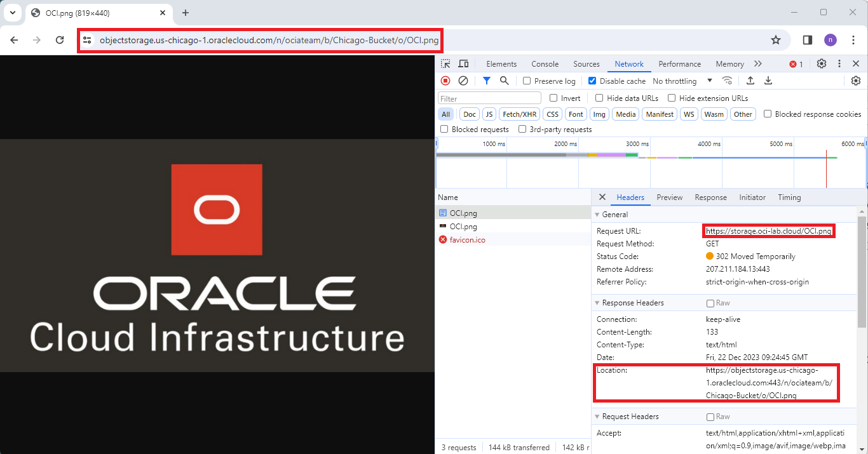The height and width of the screenshot is (454, 868).
Task: Click the network Filter text field
Action: (x=489, y=98)
